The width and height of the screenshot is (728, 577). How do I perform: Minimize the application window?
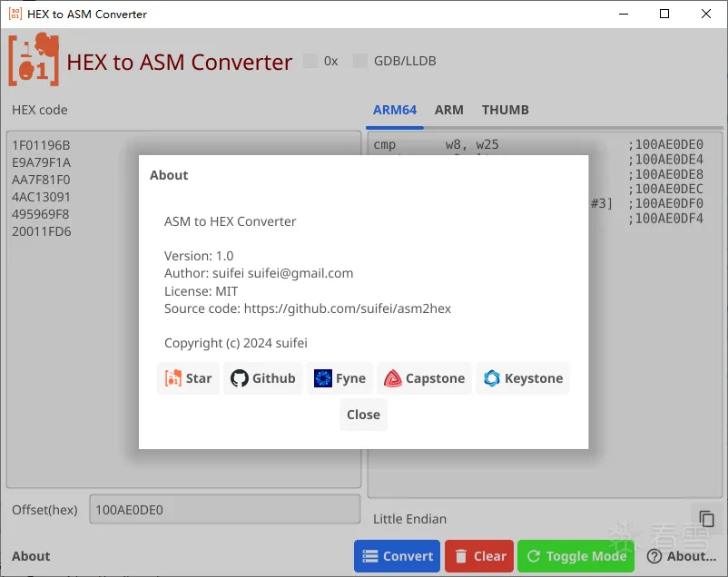pyautogui.click(x=624, y=14)
